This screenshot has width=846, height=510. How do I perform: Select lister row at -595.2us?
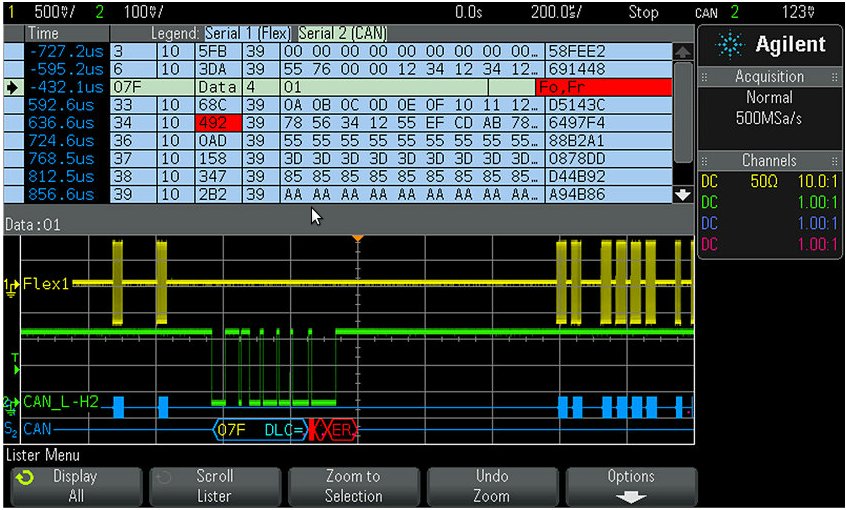point(338,70)
